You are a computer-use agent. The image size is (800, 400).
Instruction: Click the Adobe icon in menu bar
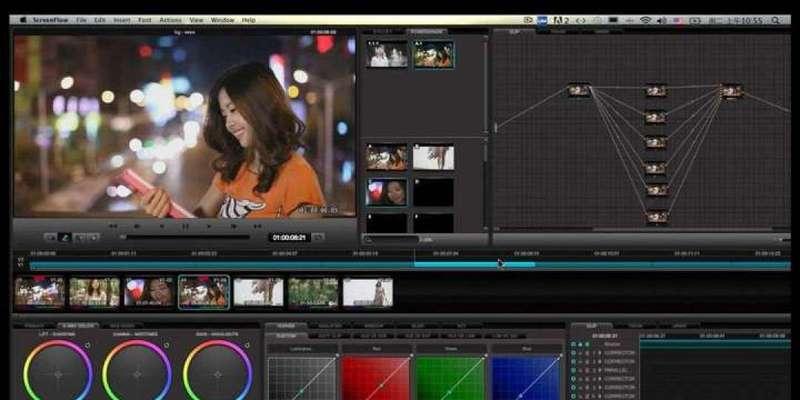(x=561, y=20)
